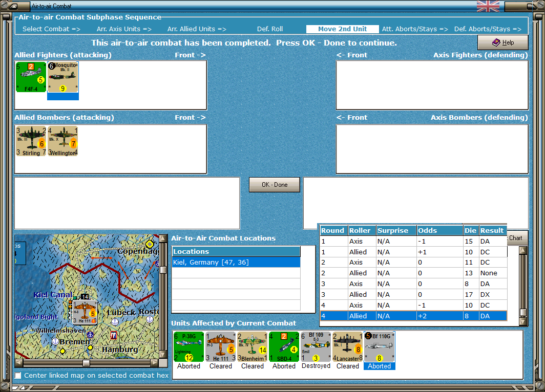Click the partially hidden Chart button
The image size is (545, 392).
click(x=517, y=238)
